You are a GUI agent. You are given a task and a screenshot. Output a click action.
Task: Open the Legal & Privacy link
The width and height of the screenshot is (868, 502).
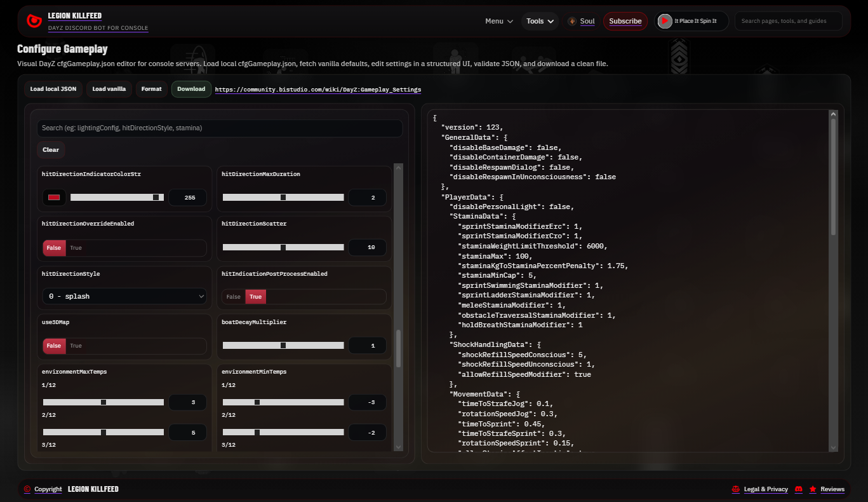point(766,489)
